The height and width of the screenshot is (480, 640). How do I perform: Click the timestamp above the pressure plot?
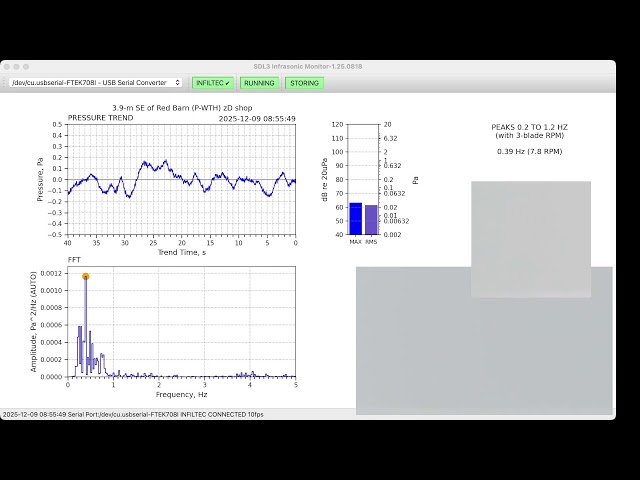click(x=257, y=118)
